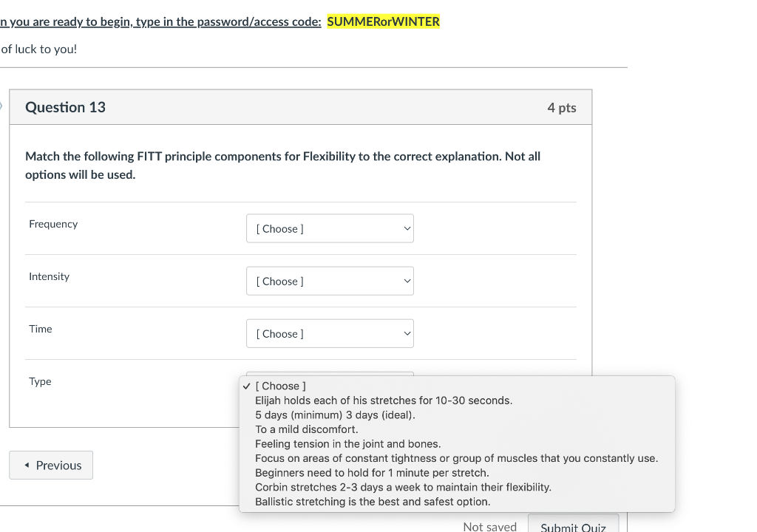Open the Time Choose dropdown
Screen dimensions: 757x532
330,333
